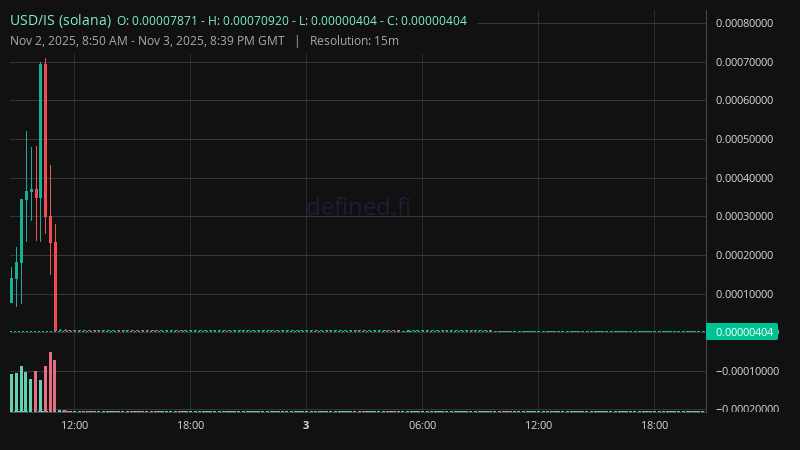Click the 0.00070000 price axis label

[744, 62]
